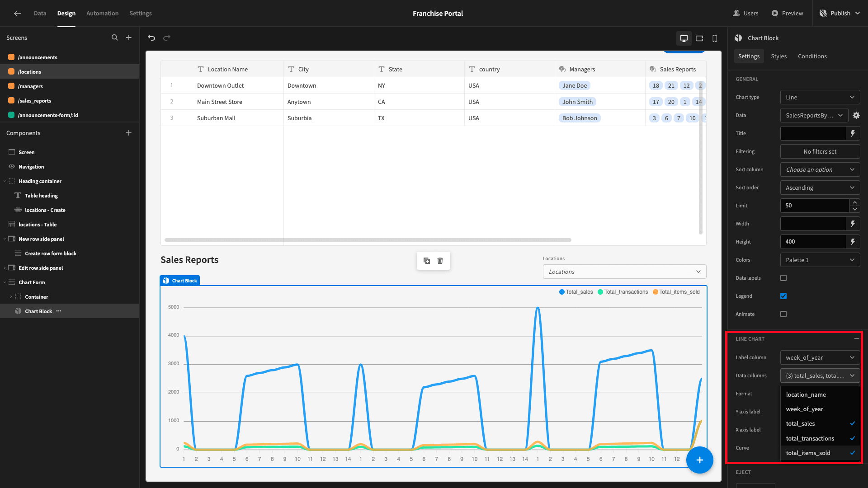Enable the Animate checkbox

click(783, 314)
